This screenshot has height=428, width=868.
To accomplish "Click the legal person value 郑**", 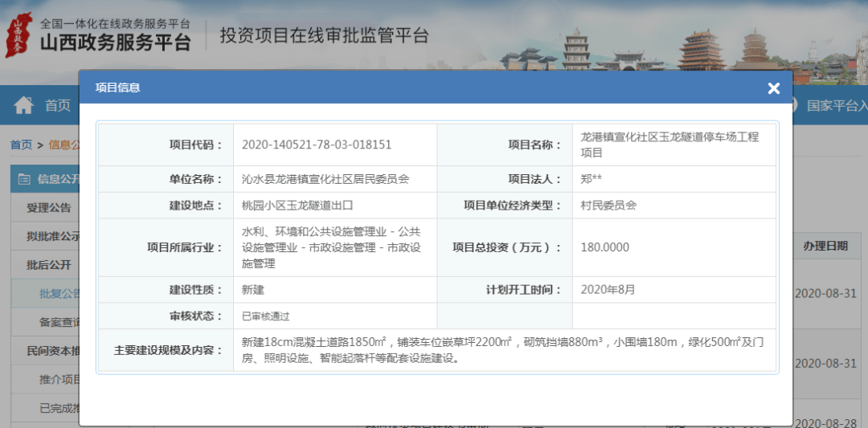I will click(x=592, y=178).
